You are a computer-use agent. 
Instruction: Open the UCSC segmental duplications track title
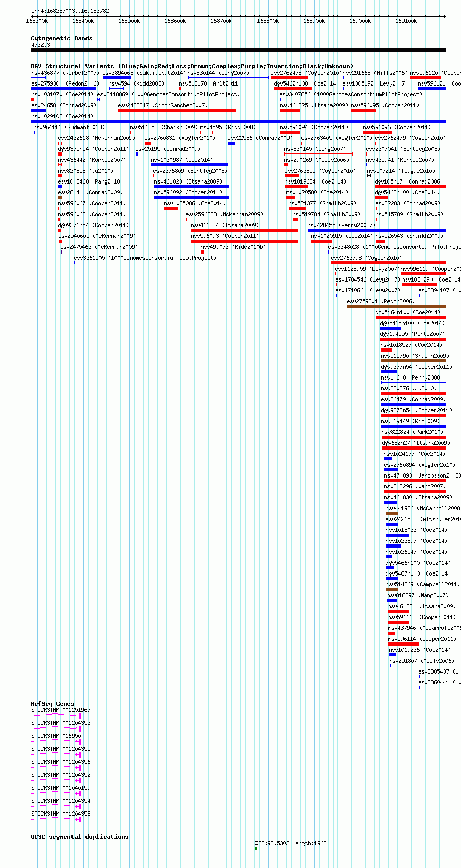click(79, 837)
